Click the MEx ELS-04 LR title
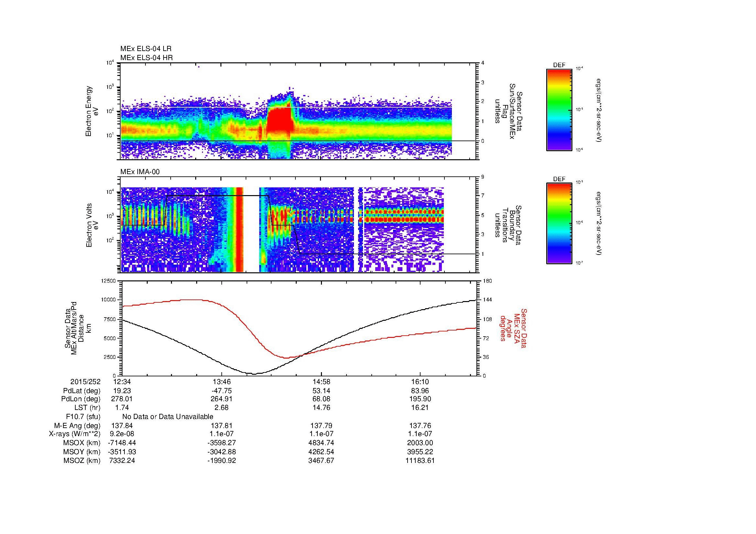Screen dimensions: 756x534 [x=145, y=49]
